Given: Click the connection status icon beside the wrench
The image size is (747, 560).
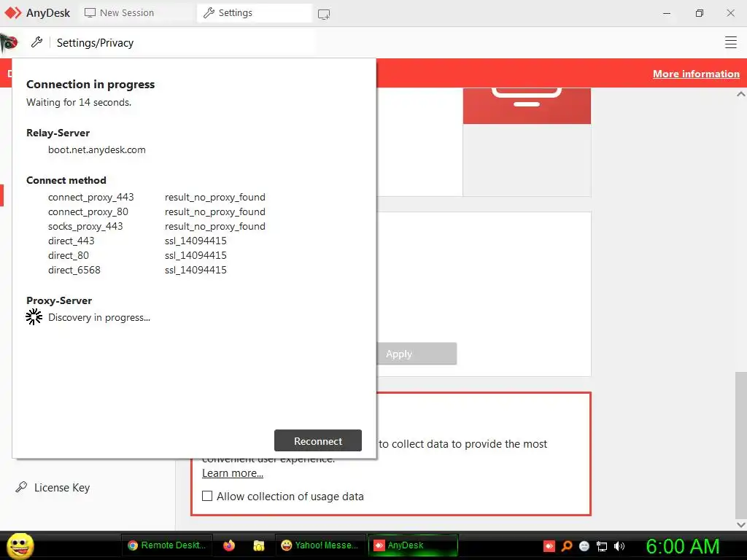Looking at the screenshot, I should 9,43.
